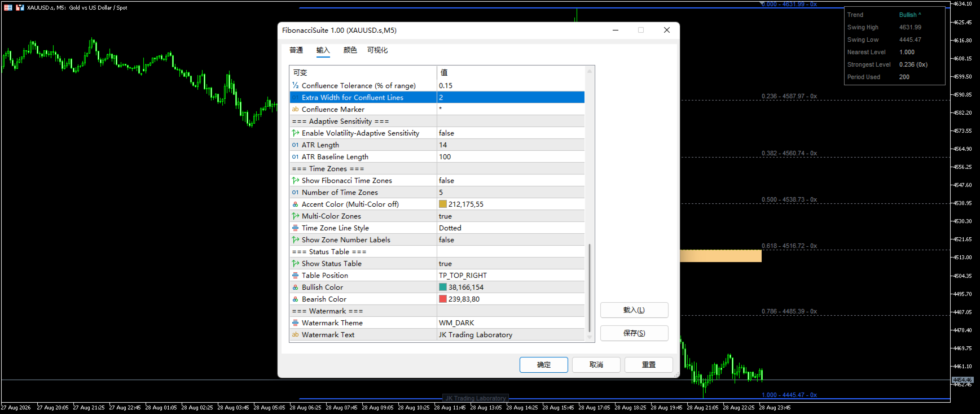Pick the Bearish Color 239,83,80 swatch
The image size is (980, 414).
click(443, 299)
